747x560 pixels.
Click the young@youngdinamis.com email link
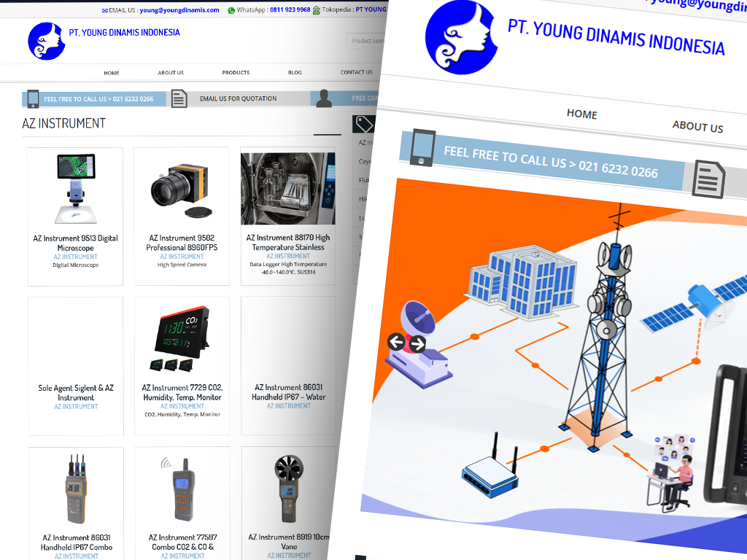tap(179, 10)
